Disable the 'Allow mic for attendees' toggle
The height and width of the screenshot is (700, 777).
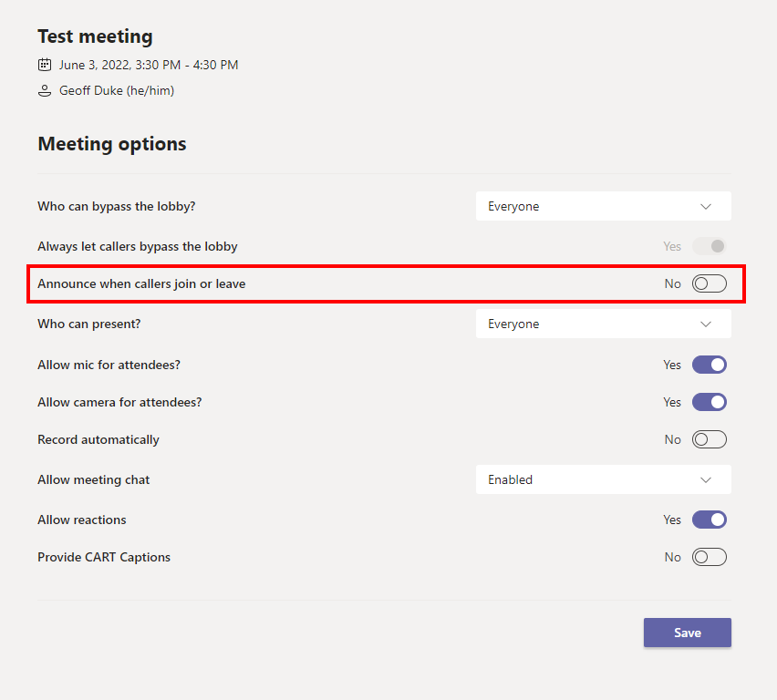[709, 365]
